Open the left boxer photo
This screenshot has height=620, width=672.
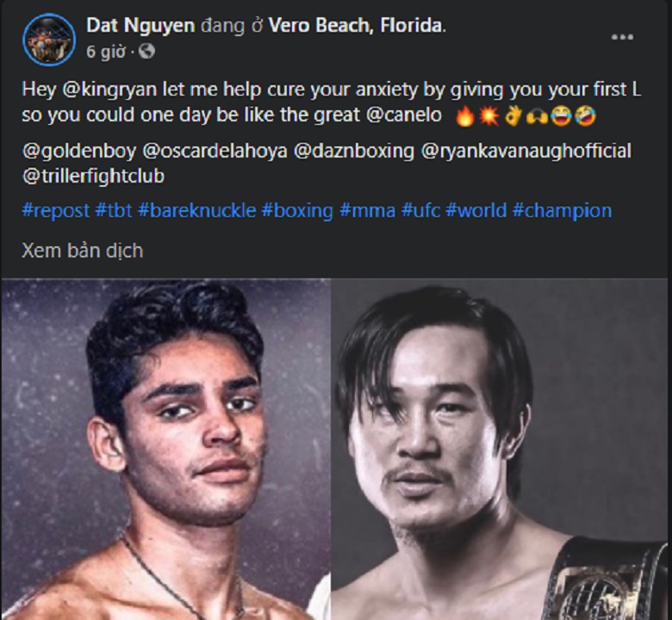166,449
